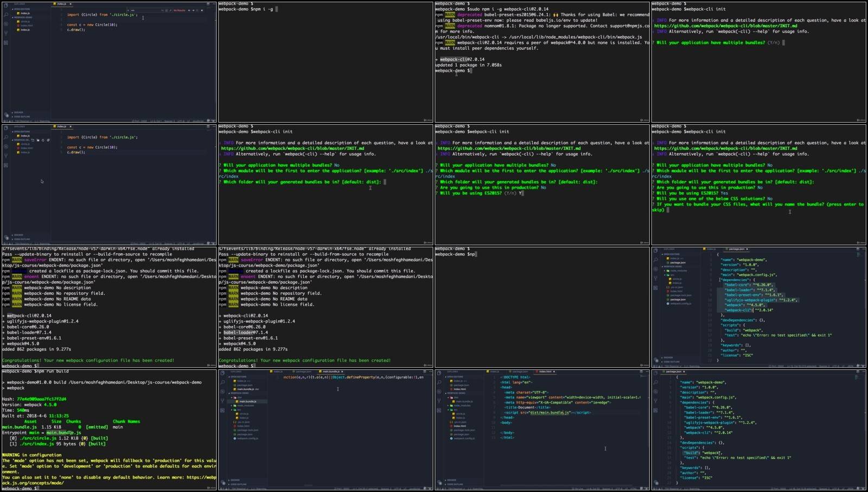Viewport: 868px width, 492px height.
Task: Collapse the src folder in the index.html frame
Action: point(452,409)
